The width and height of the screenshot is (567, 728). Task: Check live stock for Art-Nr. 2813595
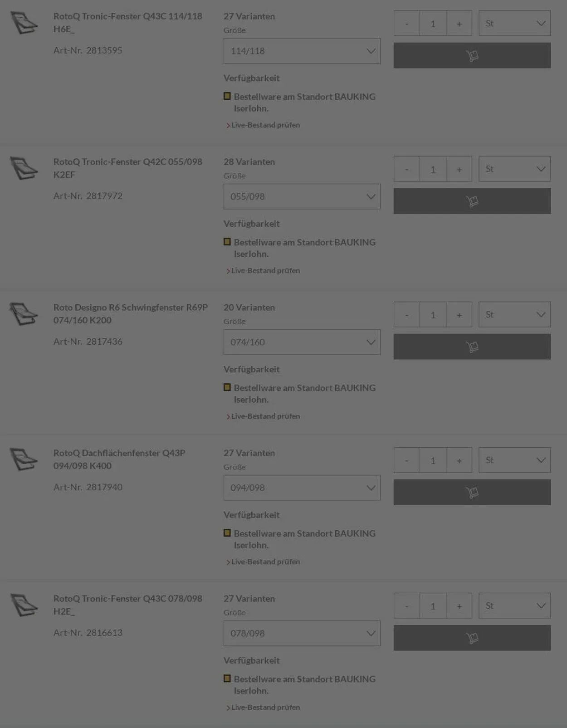coord(265,125)
